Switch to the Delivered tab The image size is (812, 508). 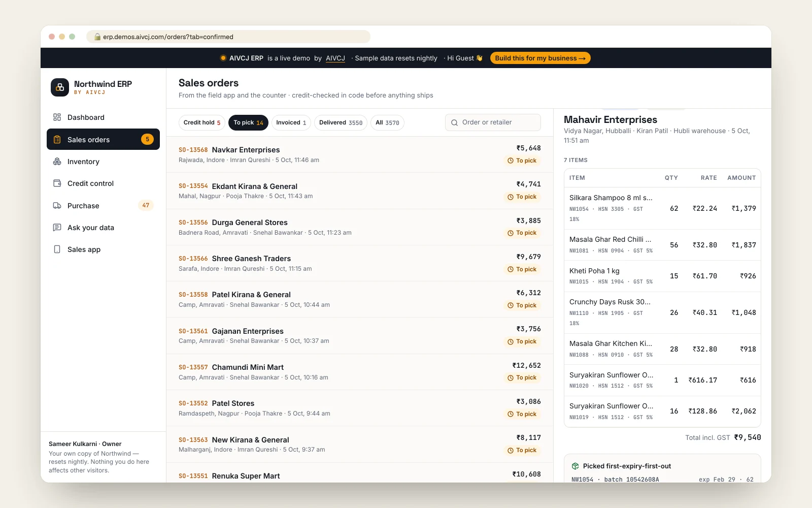tap(341, 122)
